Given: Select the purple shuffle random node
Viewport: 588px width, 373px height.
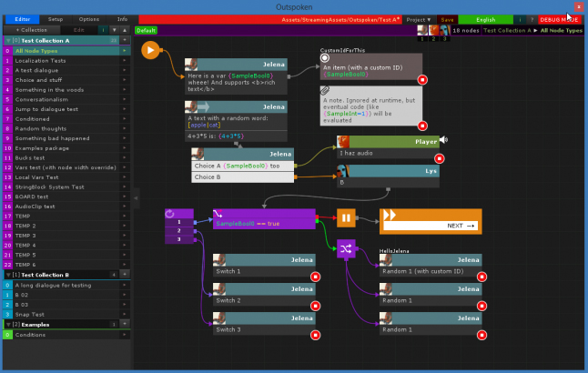Looking at the screenshot, I should tap(346, 248).
